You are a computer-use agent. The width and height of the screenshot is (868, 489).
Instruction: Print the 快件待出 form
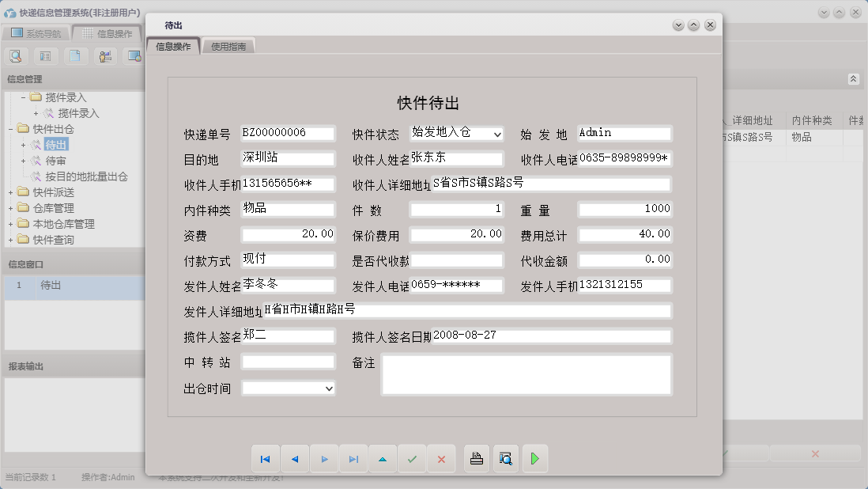coord(476,458)
